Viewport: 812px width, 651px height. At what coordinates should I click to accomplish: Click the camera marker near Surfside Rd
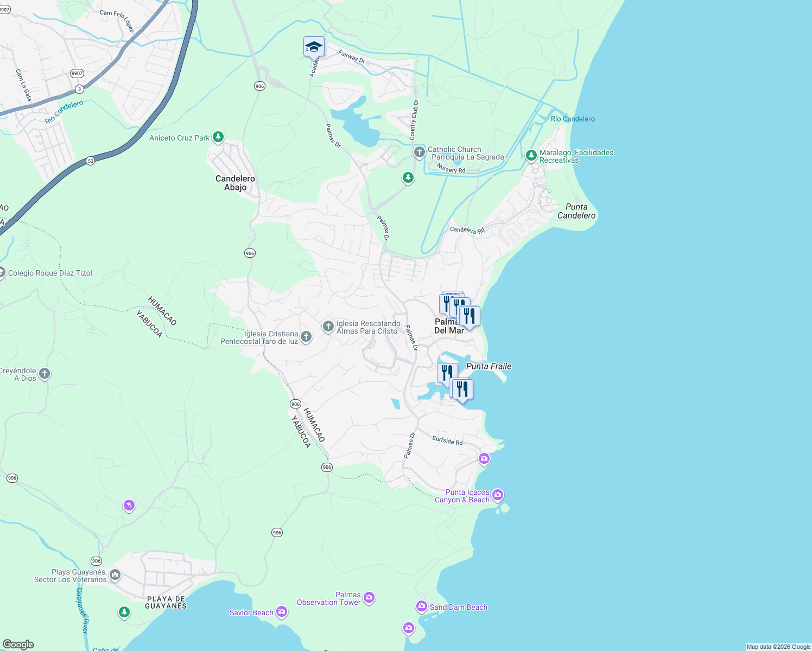coord(484,458)
